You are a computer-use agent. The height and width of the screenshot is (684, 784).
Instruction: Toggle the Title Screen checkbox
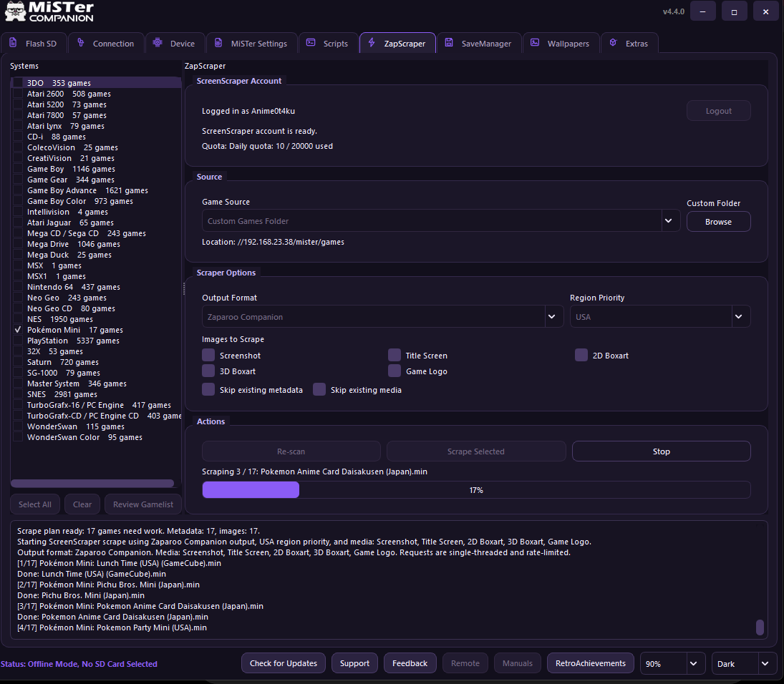point(395,356)
